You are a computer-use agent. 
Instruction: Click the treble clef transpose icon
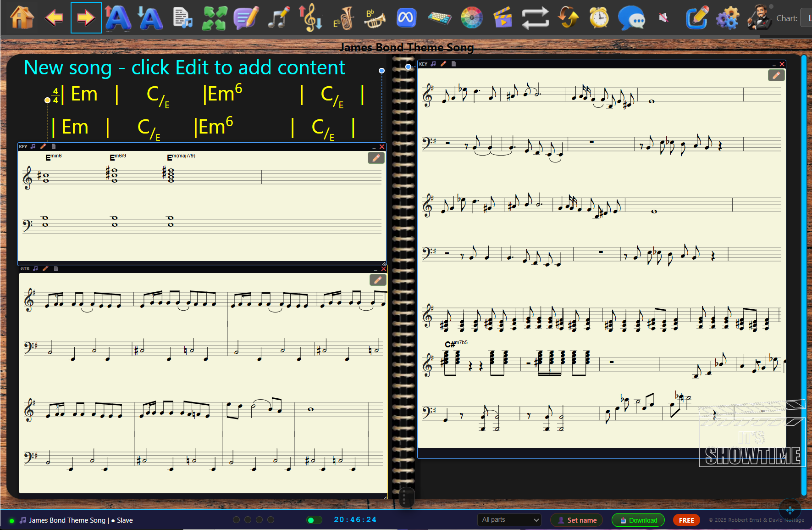[310, 18]
